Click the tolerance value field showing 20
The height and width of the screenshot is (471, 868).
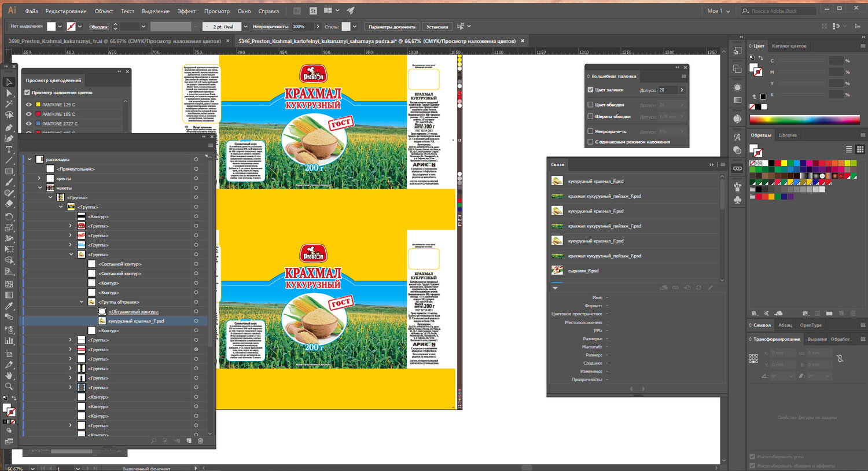[x=667, y=90]
